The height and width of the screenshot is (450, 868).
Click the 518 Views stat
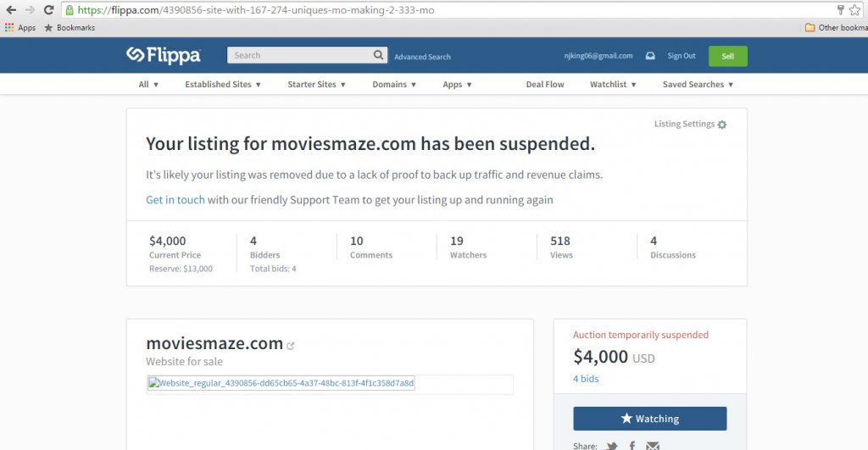561,247
